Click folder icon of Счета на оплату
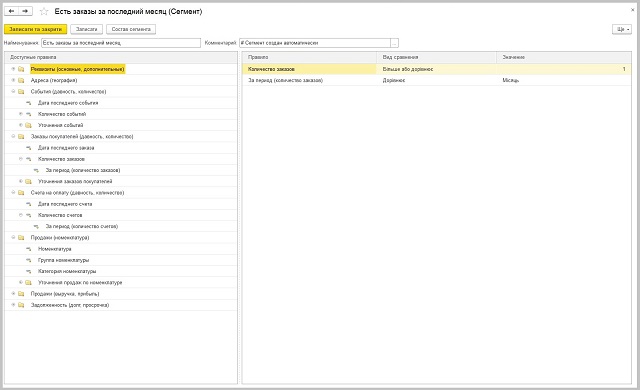This screenshot has width=640, height=390. pos(21,193)
